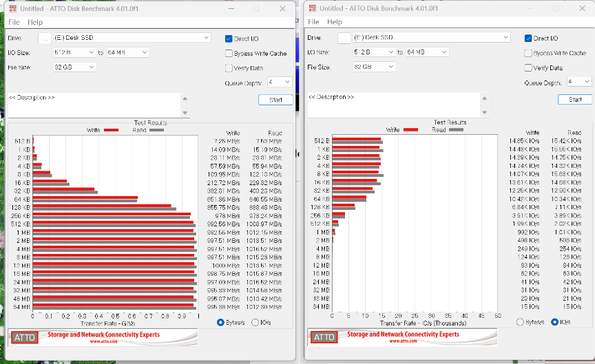Open File menu in right window

[x=313, y=22]
